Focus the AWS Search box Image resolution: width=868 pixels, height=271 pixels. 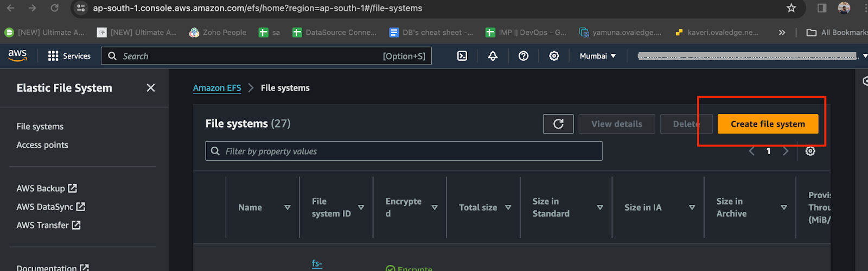pyautogui.click(x=266, y=56)
